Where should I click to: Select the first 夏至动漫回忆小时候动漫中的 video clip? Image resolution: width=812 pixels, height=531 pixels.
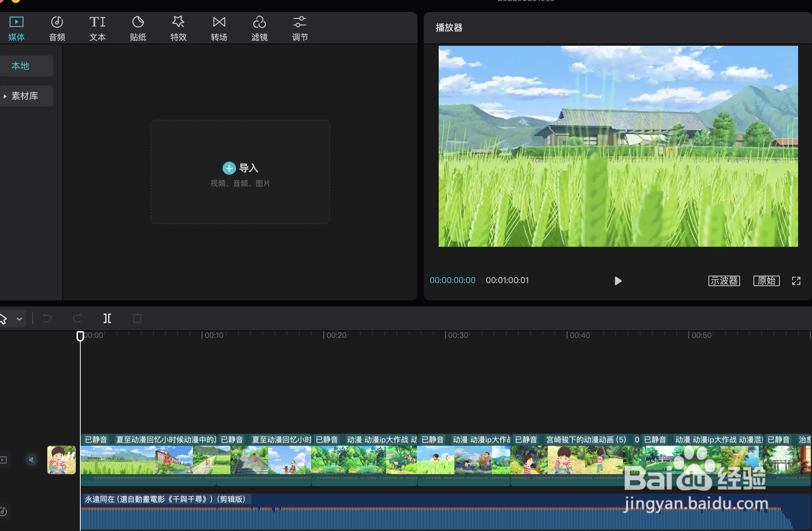pyautogui.click(x=149, y=460)
